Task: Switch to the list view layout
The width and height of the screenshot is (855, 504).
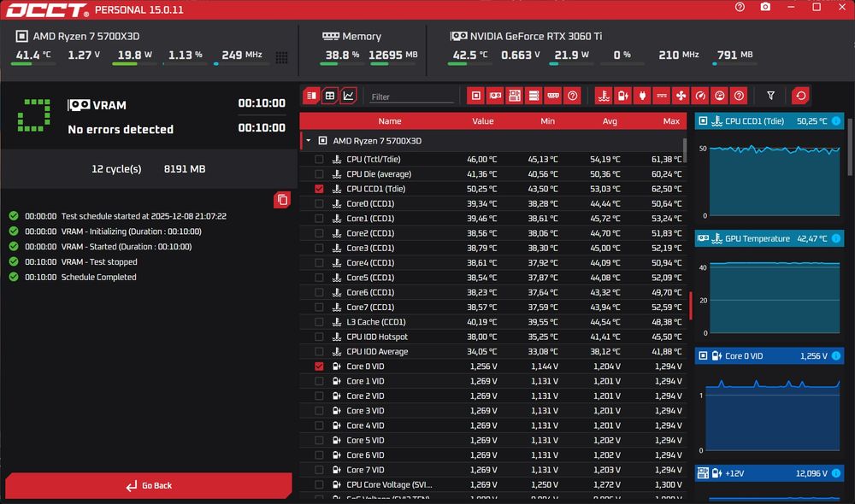Action: click(x=311, y=96)
